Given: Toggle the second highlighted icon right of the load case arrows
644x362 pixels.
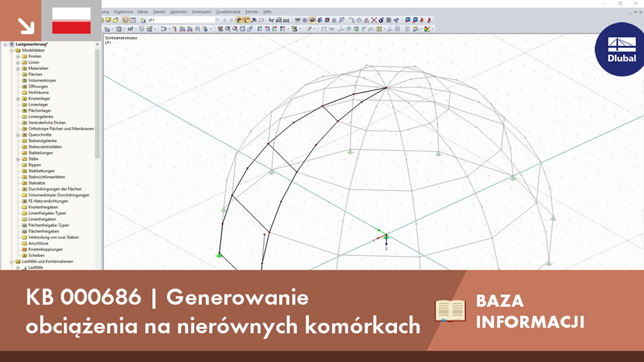Looking at the screenshot, I should pos(247,20).
